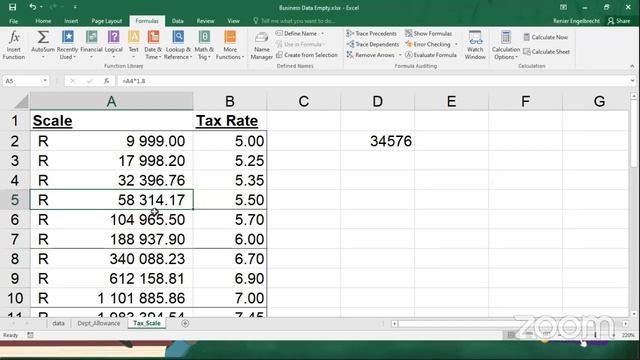The width and height of the screenshot is (640, 360).
Task: Open the File menu
Action: coord(13,21)
